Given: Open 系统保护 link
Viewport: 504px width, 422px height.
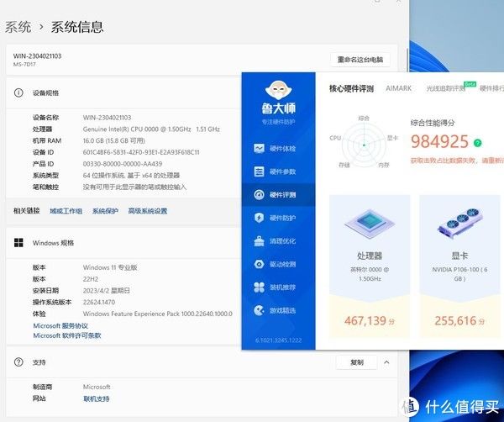Looking at the screenshot, I should pos(105,211).
